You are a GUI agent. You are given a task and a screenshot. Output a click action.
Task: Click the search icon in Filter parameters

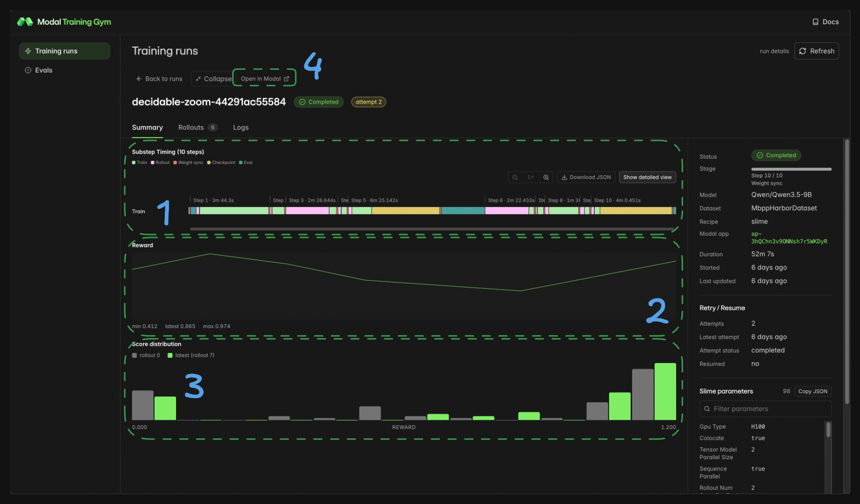click(x=707, y=409)
